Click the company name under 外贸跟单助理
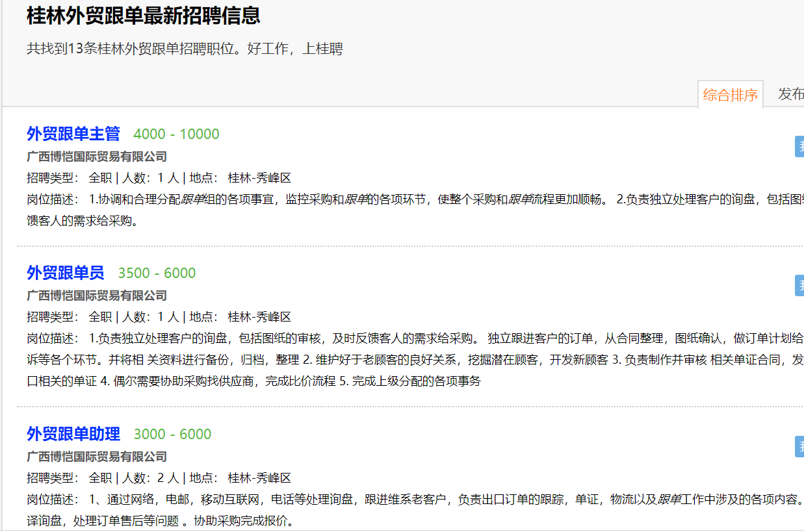 point(97,457)
